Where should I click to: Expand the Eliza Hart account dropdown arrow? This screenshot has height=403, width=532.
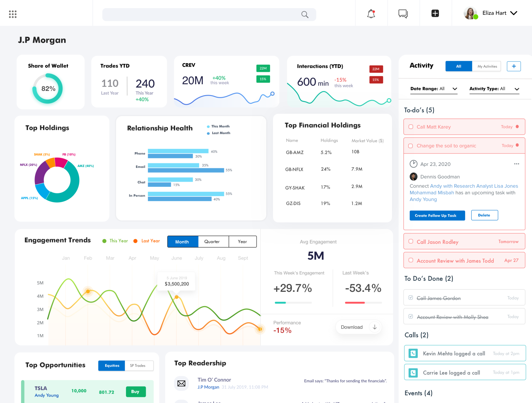pos(514,13)
